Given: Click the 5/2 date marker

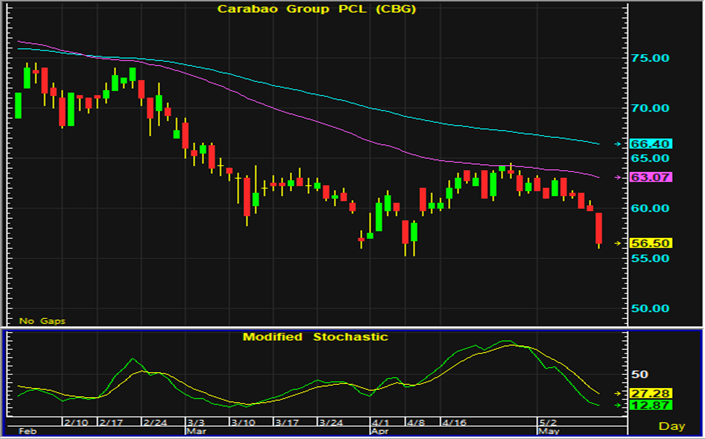Looking at the screenshot, I should 548,423.
